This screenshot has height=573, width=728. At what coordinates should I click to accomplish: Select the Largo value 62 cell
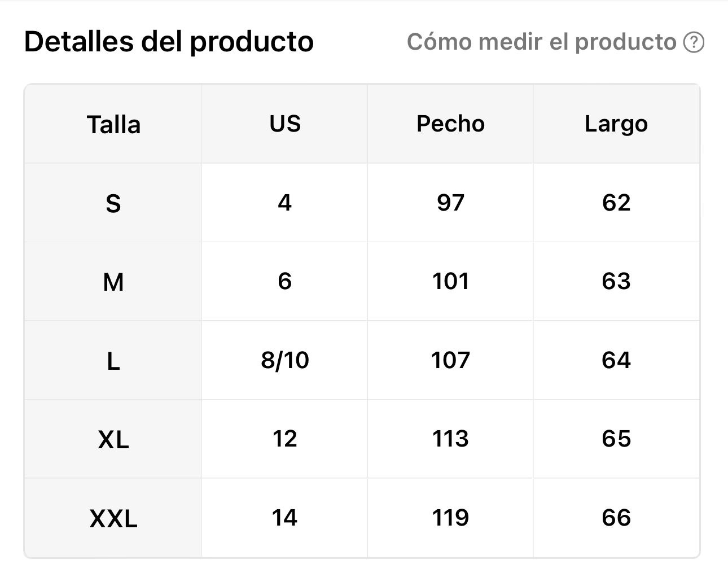coord(616,203)
